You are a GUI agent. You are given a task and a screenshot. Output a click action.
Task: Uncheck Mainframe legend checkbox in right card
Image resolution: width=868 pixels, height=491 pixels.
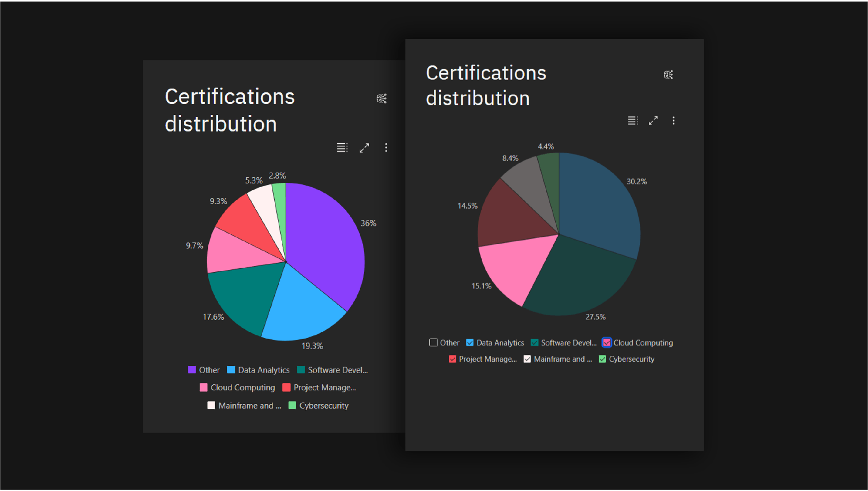pos(527,359)
